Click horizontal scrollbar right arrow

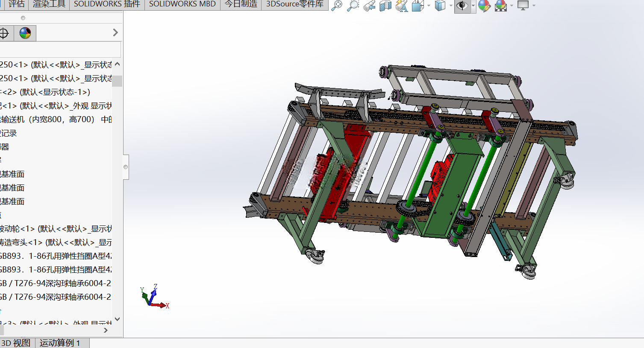coord(106,330)
